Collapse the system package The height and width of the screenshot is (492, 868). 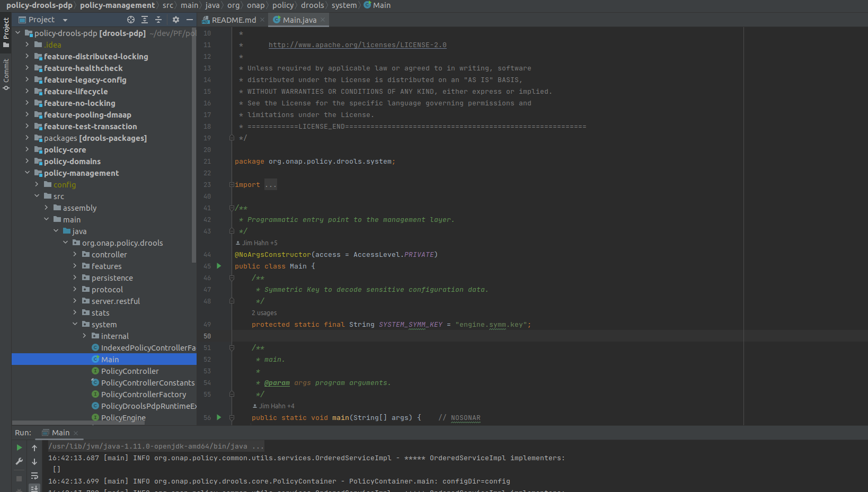click(x=75, y=324)
